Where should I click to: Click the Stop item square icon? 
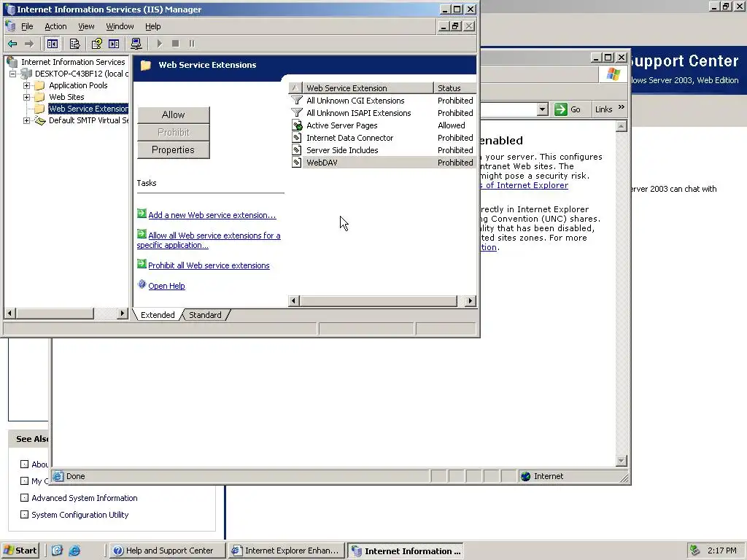tap(175, 44)
